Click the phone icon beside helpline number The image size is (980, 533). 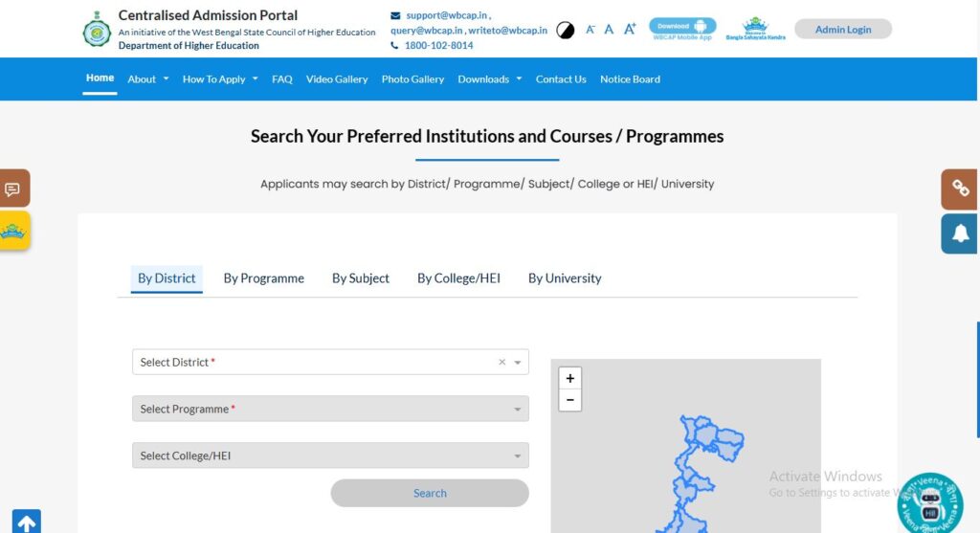(394, 46)
